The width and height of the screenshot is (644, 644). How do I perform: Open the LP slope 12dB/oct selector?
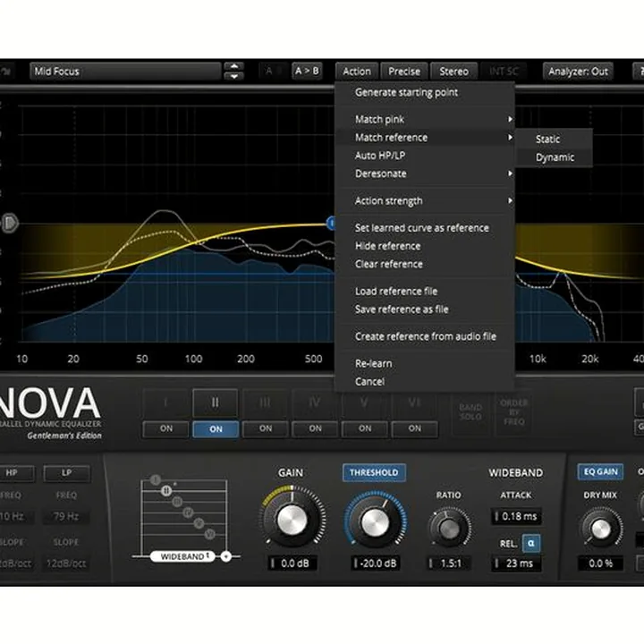point(66,563)
